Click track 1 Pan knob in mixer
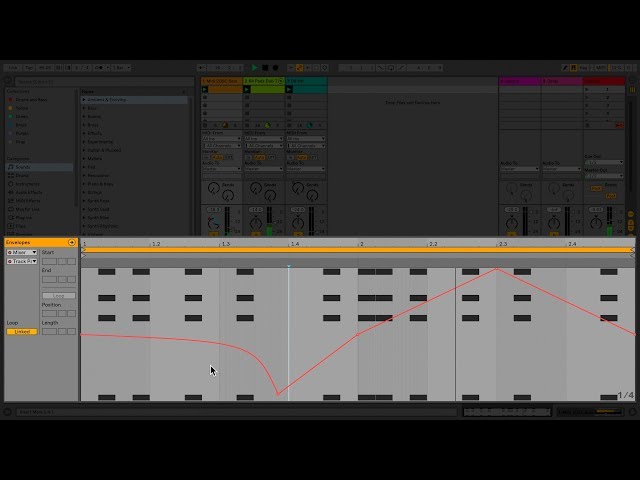This screenshot has width=640, height=480. [213, 223]
